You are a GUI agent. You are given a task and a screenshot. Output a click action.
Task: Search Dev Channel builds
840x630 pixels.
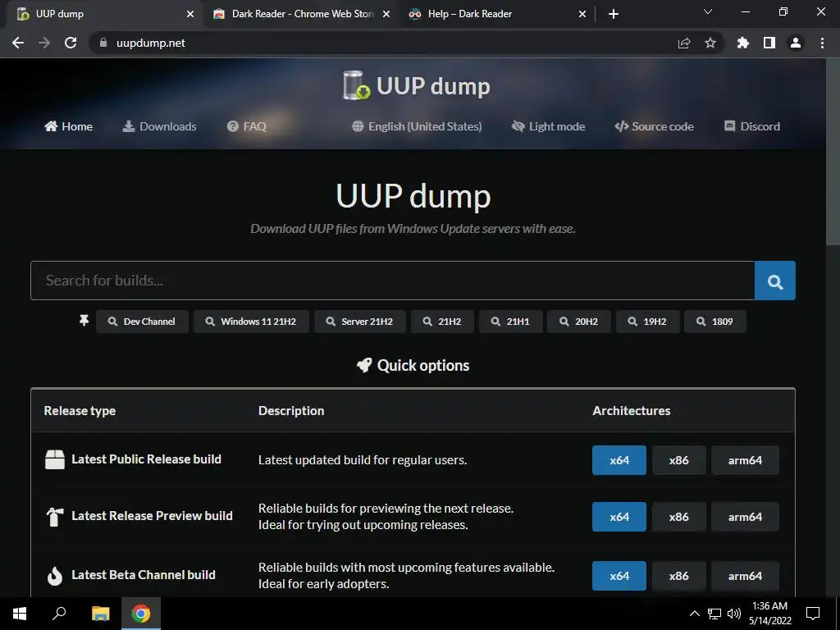click(x=142, y=322)
